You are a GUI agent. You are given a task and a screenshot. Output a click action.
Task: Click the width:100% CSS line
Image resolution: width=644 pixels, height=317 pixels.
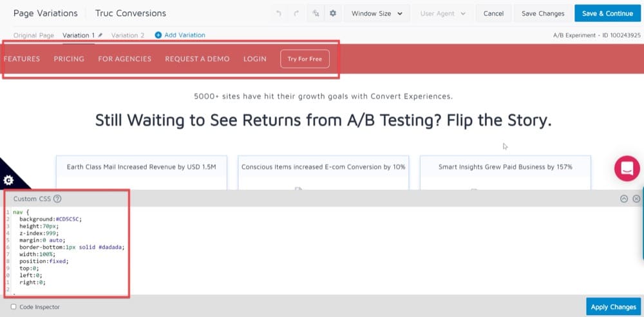click(37, 254)
